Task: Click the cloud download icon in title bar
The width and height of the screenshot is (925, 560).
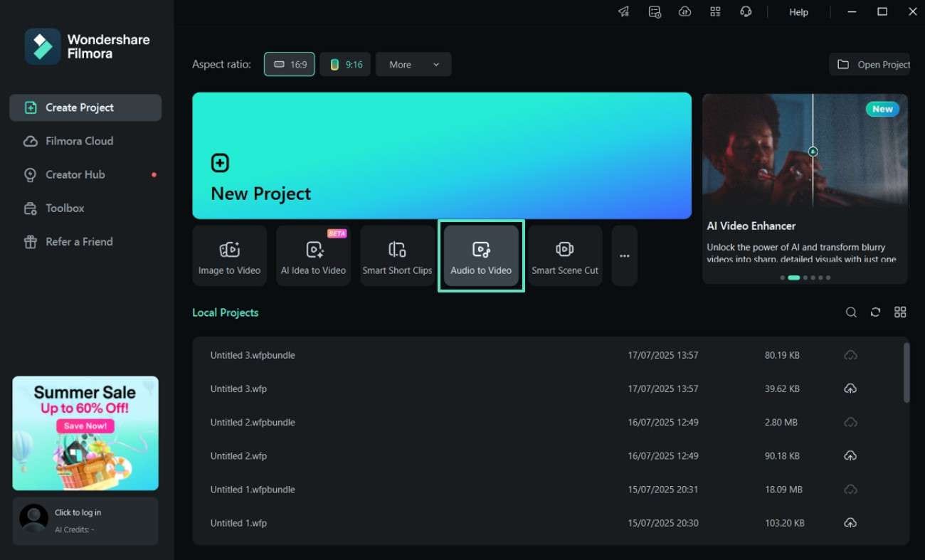Action: [685, 11]
